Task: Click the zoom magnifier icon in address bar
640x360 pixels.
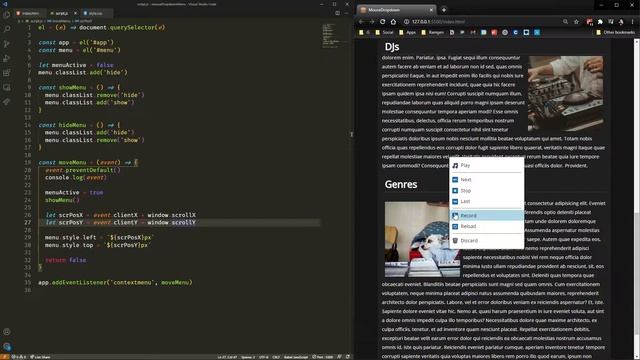Action: pos(565,22)
